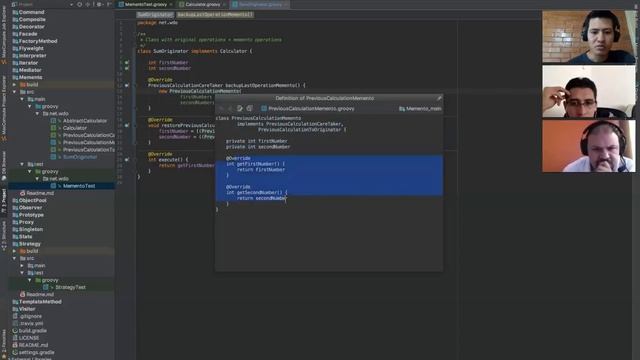Image resolution: width=640 pixels, height=360 pixels.
Task: Click the backupLastOperationMemento() breadcrumb
Action: [x=215, y=15]
